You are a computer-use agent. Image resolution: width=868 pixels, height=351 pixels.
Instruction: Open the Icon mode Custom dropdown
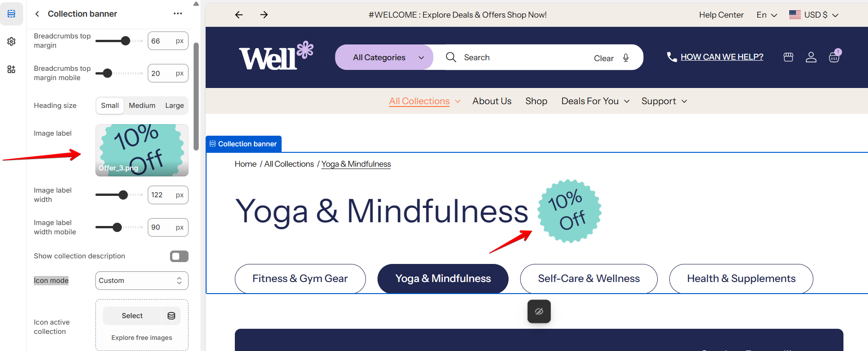[x=142, y=281]
